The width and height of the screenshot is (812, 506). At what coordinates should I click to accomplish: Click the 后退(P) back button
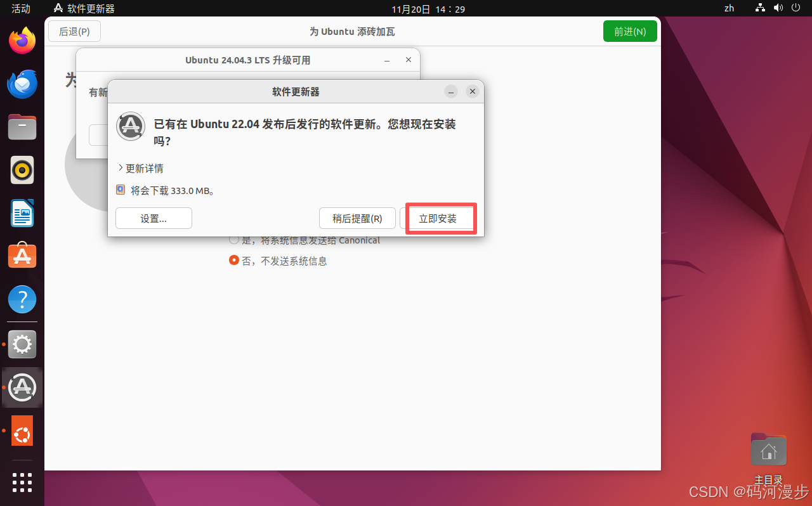click(x=74, y=31)
